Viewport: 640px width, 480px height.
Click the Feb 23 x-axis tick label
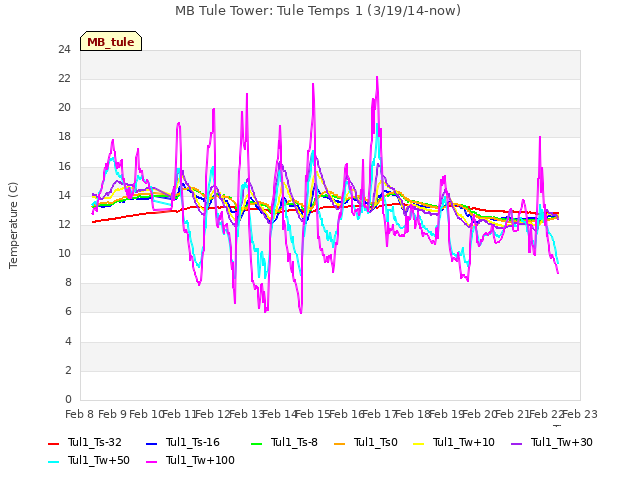click(x=580, y=414)
